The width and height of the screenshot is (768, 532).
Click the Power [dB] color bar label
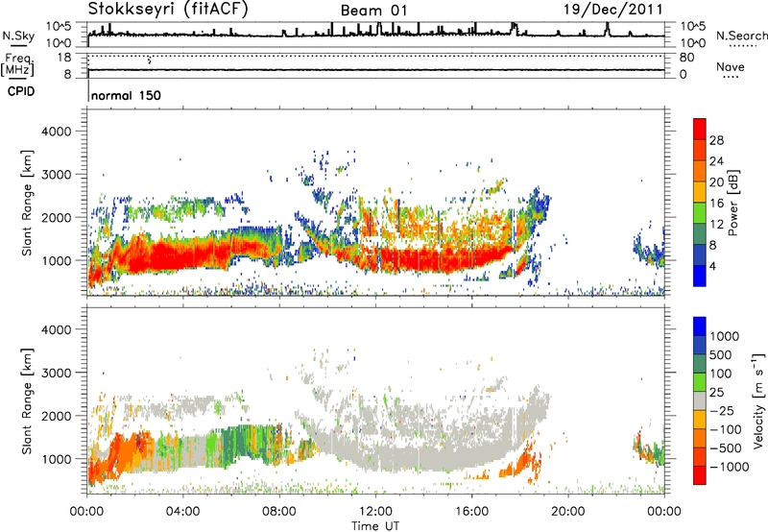[x=732, y=203]
